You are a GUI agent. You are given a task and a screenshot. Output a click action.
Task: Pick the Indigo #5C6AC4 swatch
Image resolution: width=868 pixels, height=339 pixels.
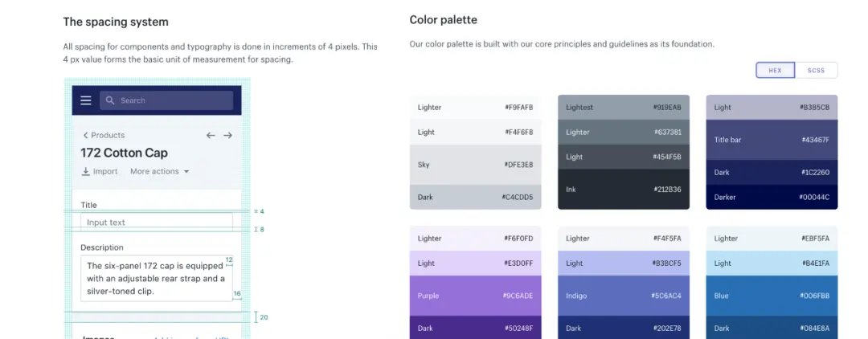(x=624, y=296)
